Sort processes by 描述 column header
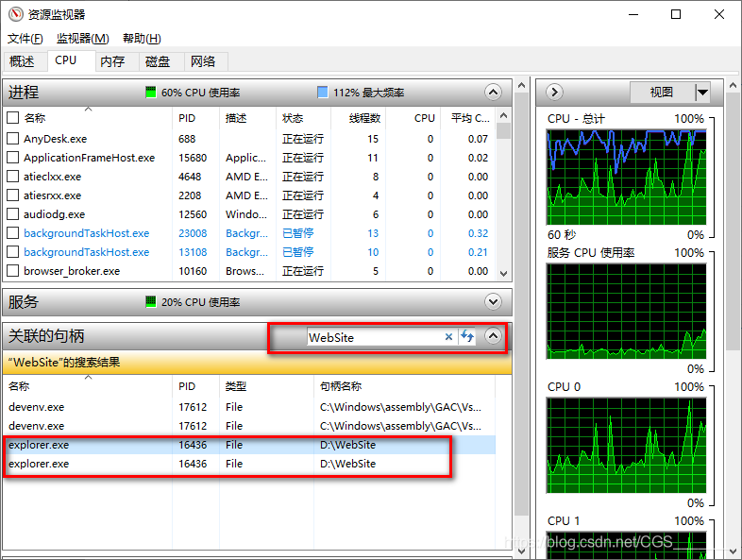 248,118
